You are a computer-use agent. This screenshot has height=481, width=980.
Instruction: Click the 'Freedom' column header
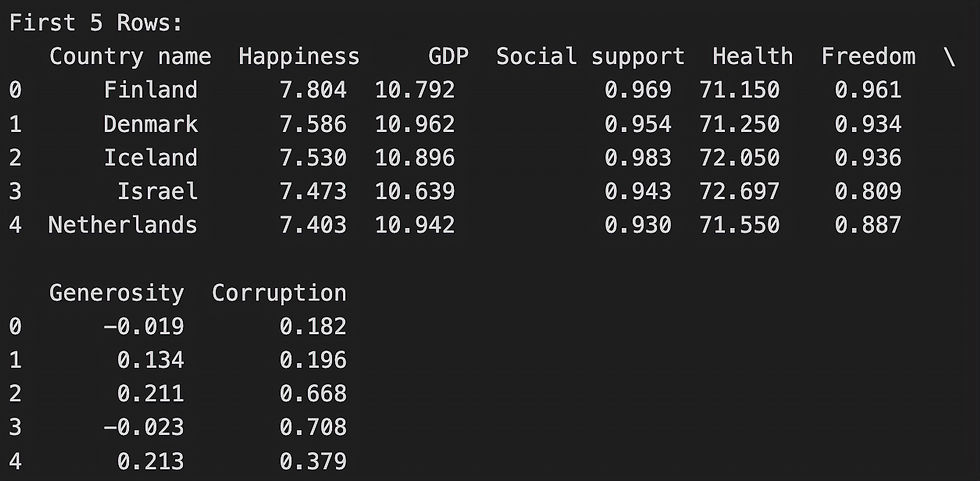[x=868, y=57]
